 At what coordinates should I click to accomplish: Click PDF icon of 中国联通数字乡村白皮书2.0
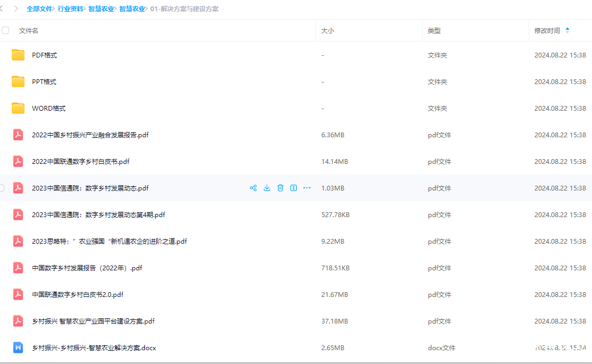[18, 294]
